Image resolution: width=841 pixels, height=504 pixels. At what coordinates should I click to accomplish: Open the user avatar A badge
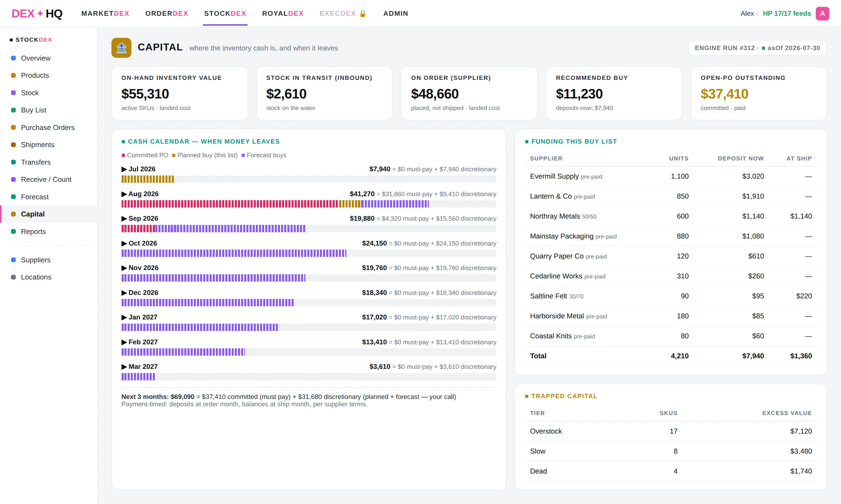click(822, 13)
